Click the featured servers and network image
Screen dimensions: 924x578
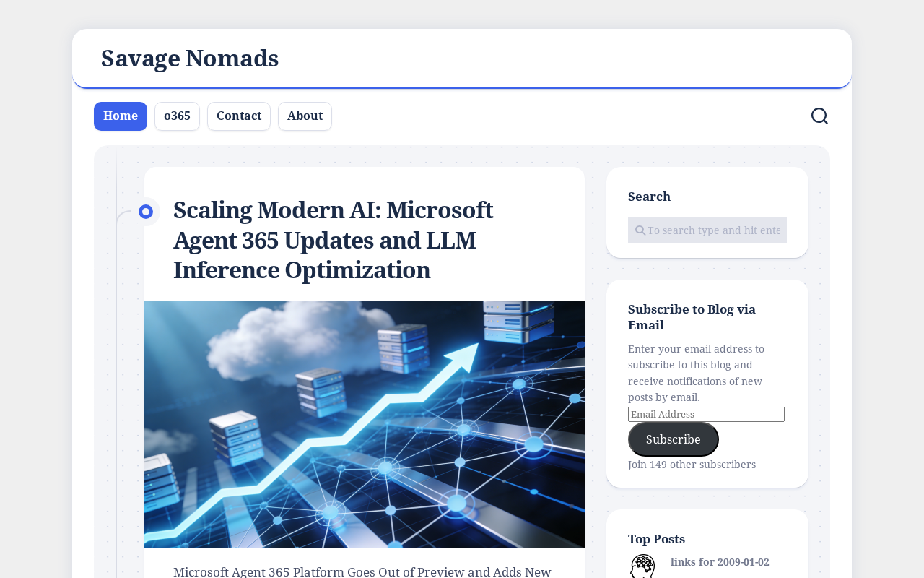tap(365, 424)
